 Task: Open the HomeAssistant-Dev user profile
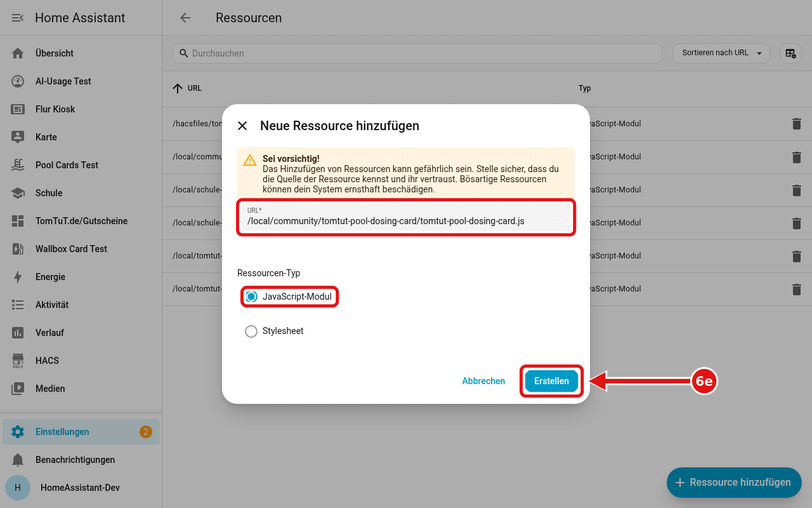(81, 488)
